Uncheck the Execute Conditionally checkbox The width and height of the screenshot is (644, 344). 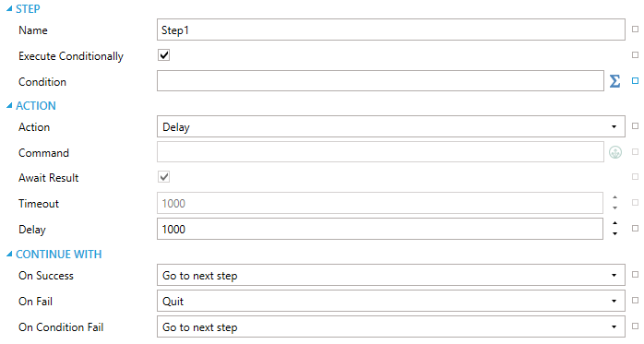click(x=164, y=55)
